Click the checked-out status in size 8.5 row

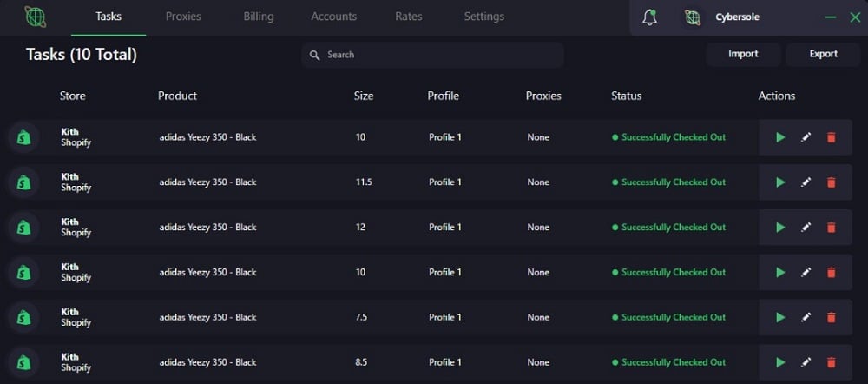point(668,362)
